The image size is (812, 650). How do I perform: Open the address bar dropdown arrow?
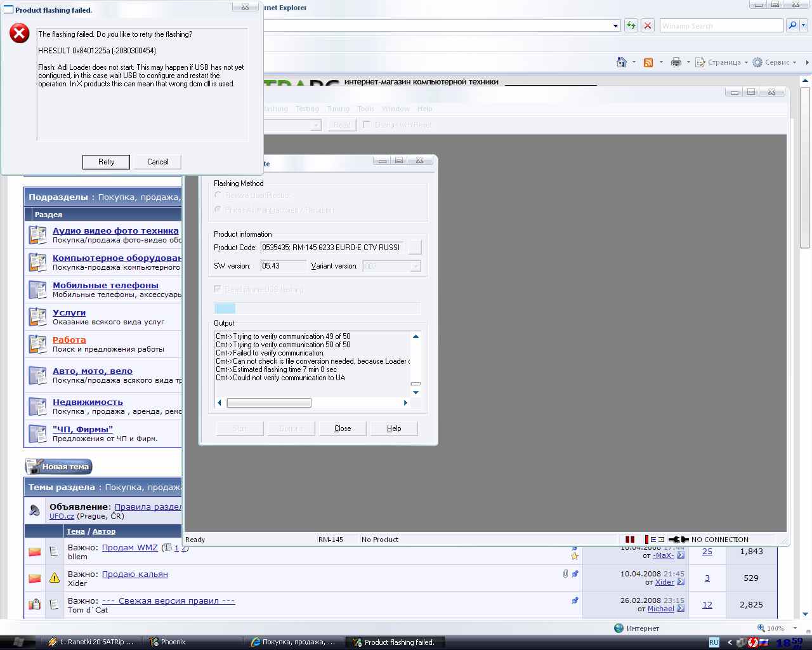point(615,26)
